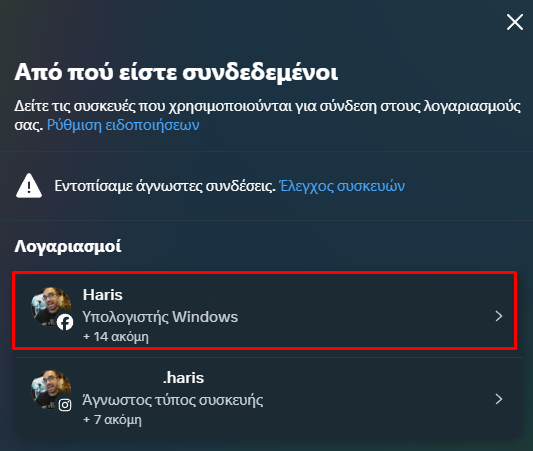Click the Facebook badge on Haris avatar

tap(65, 322)
